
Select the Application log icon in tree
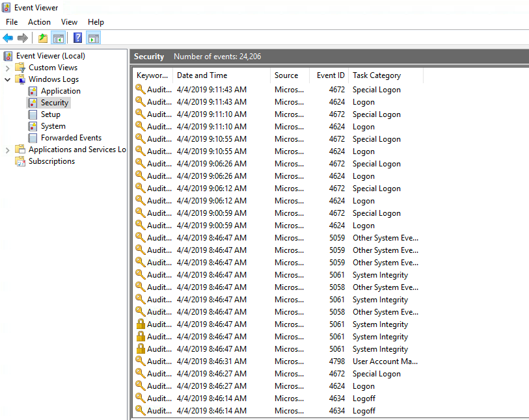tap(33, 91)
